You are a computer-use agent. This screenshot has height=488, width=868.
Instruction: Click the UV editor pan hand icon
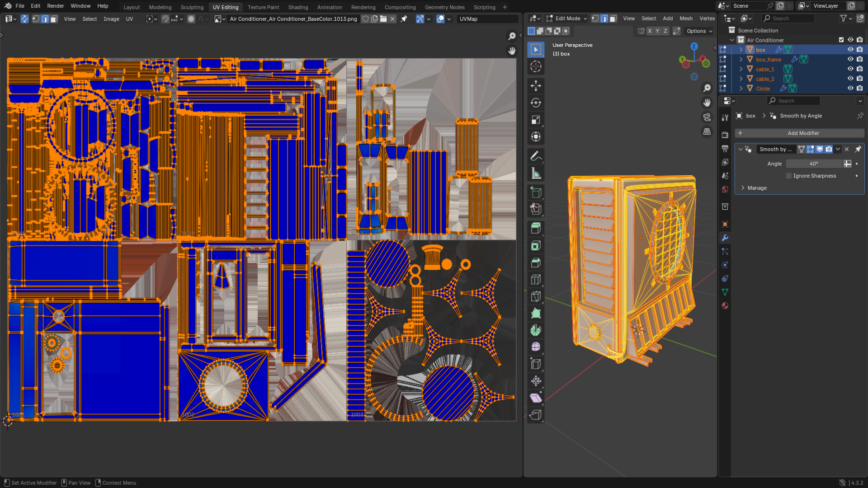click(512, 51)
